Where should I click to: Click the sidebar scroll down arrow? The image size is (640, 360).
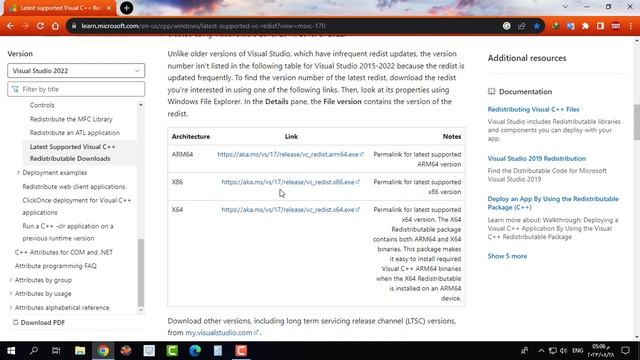click(x=141, y=310)
